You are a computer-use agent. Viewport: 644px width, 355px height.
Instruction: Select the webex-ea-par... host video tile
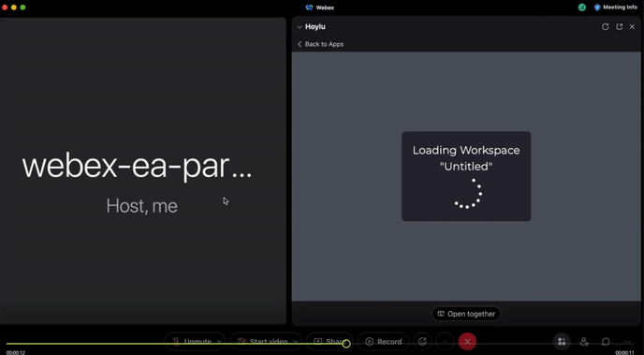(x=142, y=170)
